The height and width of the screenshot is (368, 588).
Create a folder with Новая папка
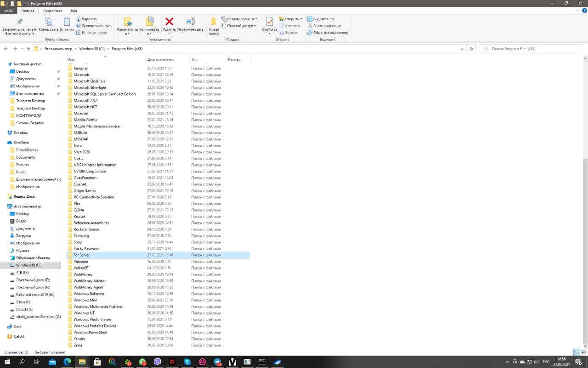click(x=214, y=26)
